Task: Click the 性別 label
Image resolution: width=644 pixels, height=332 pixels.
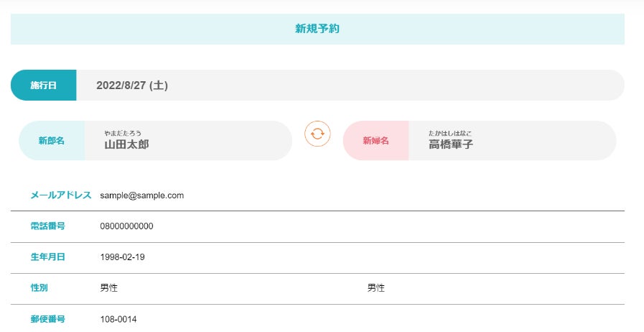Action: (39, 288)
